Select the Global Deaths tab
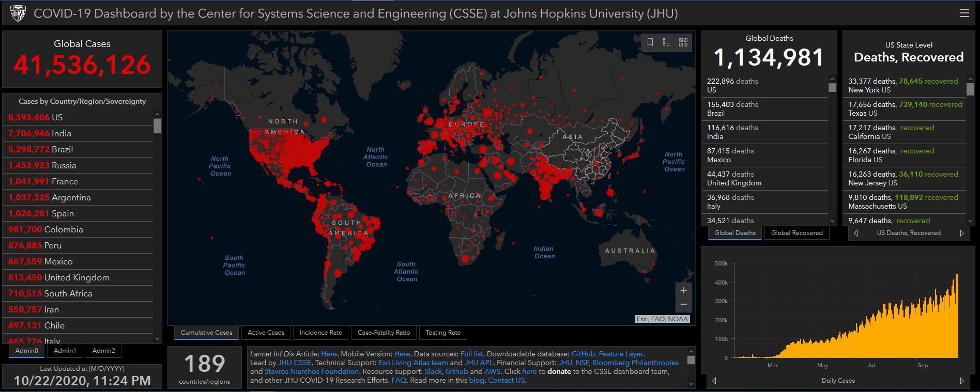 point(735,233)
